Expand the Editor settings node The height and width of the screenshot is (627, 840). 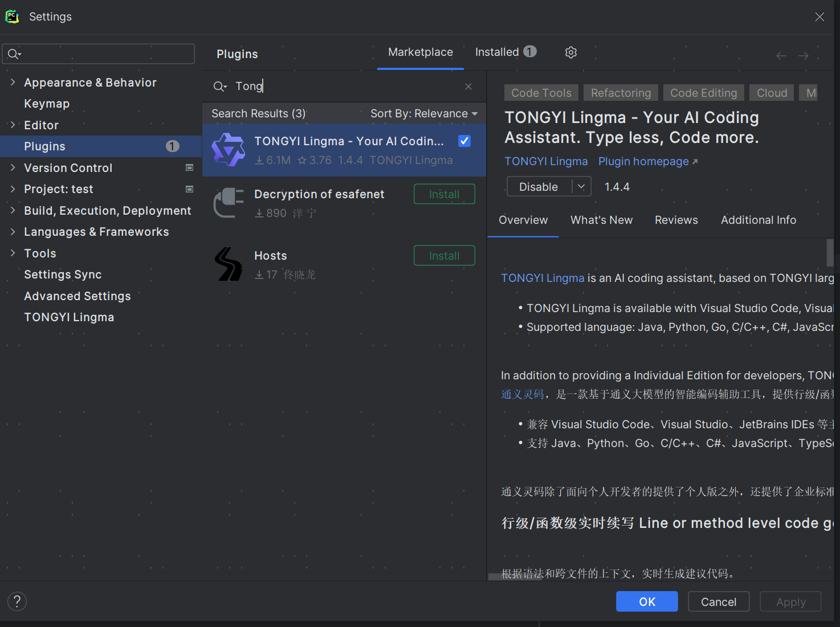tap(13, 125)
